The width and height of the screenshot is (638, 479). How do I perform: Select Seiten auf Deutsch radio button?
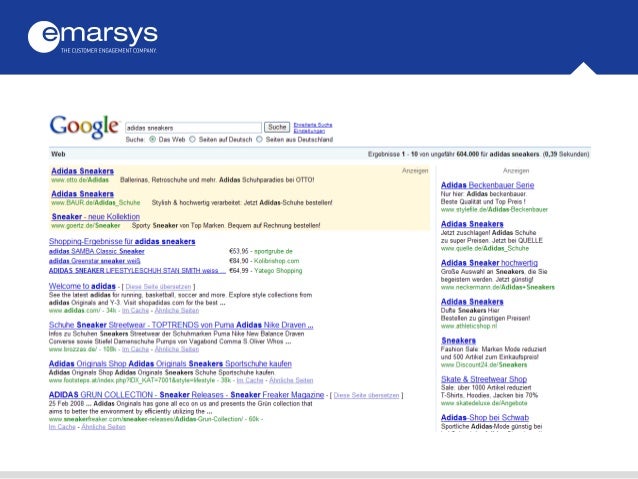[x=192, y=139]
